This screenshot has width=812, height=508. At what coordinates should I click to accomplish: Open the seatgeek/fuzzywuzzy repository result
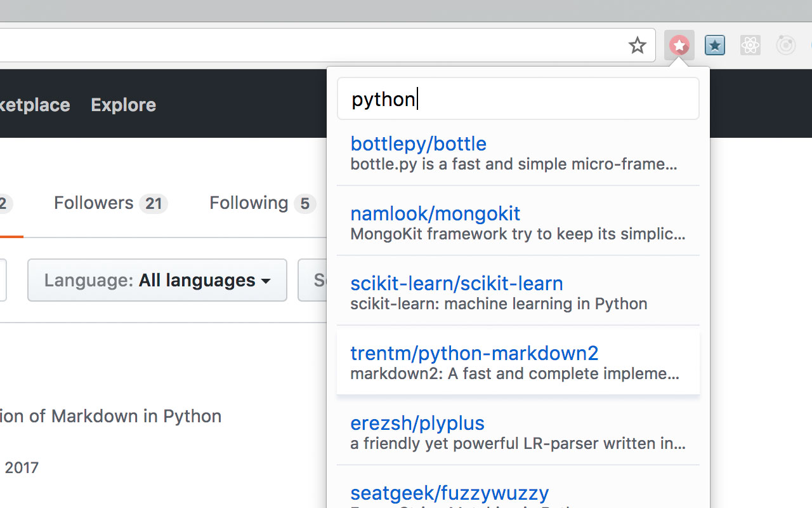[450, 493]
